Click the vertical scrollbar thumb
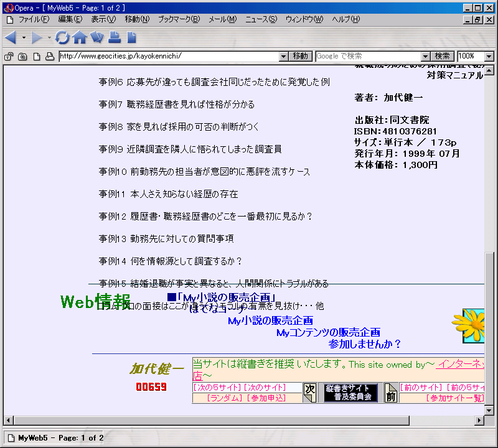 489,329
